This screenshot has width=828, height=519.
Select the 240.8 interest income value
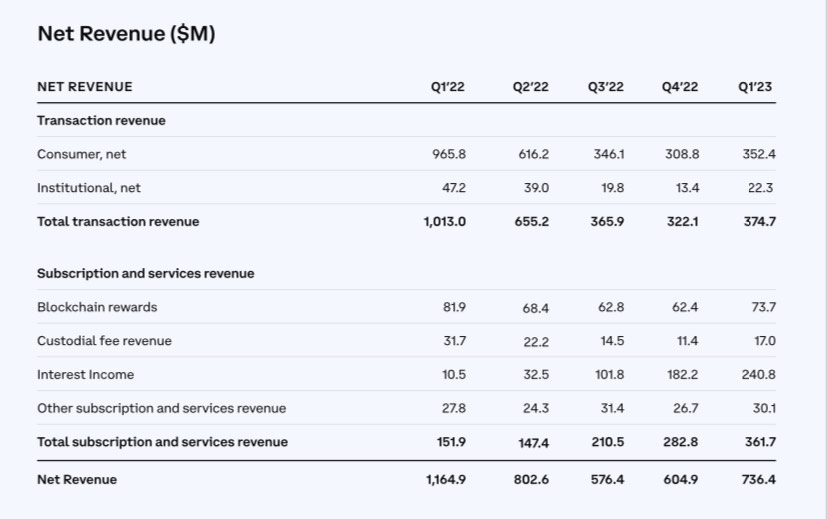pyautogui.click(x=757, y=374)
